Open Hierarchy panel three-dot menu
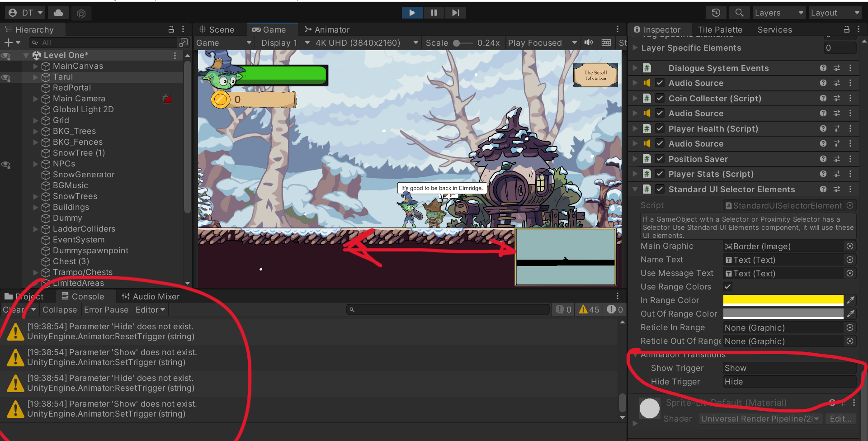 click(x=183, y=29)
